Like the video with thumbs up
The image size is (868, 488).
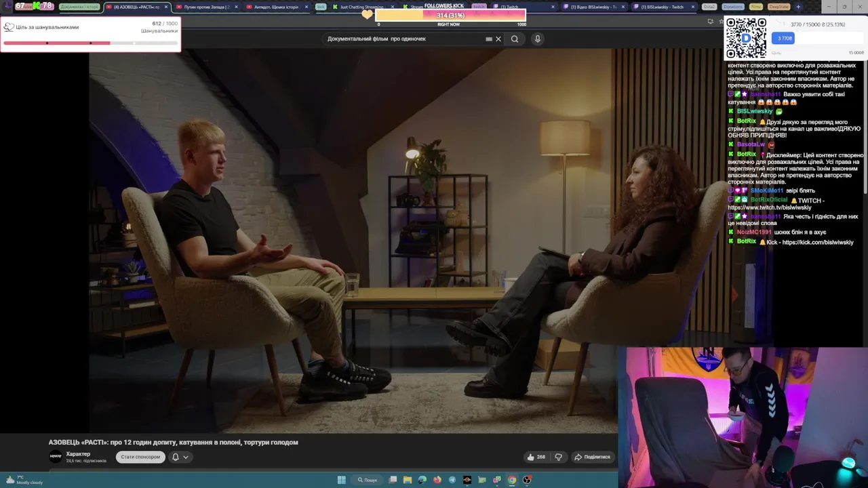point(536,457)
